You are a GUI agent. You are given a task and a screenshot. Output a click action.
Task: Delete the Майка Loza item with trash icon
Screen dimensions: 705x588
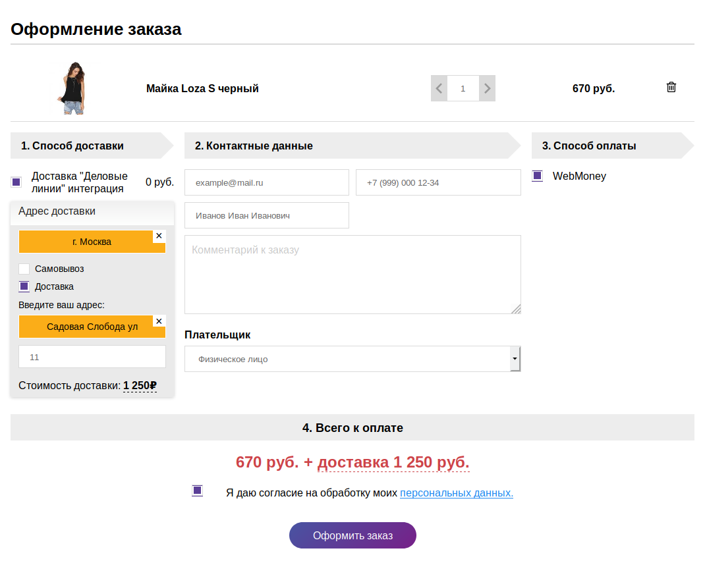pyautogui.click(x=671, y=88)
